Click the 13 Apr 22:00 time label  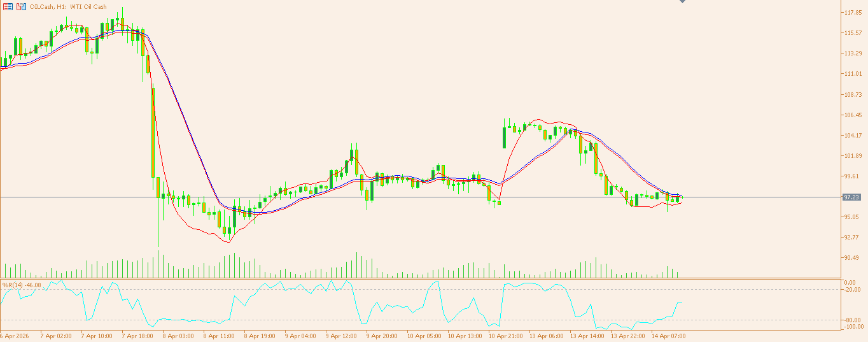click(627, 336)
